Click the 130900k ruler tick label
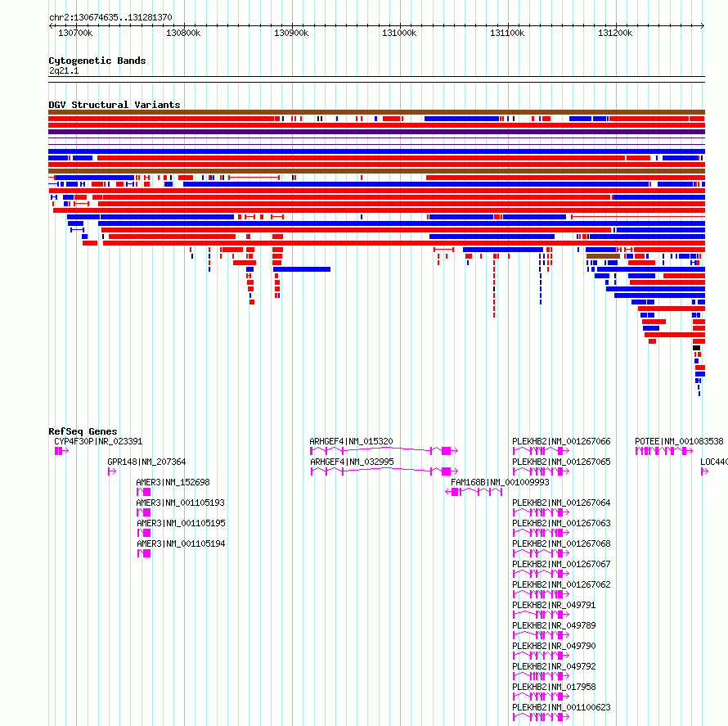Image resolution: width=728 pixels, height=726 pixels. (x=291, y=33)
